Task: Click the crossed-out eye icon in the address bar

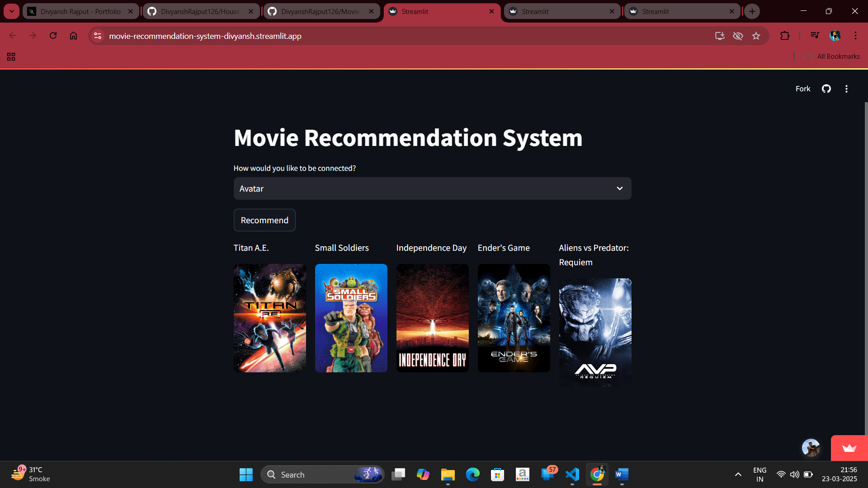Action: (x=738, y=36)
